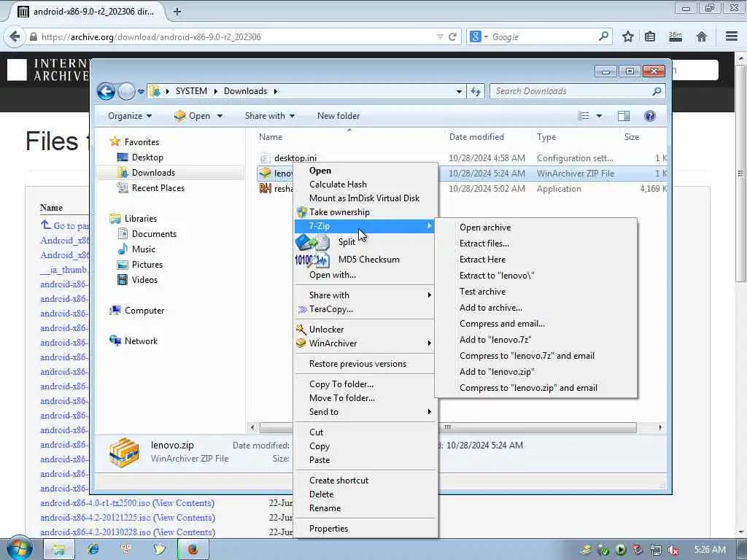Open the Share with toolbar dropdown

(270, 116)
